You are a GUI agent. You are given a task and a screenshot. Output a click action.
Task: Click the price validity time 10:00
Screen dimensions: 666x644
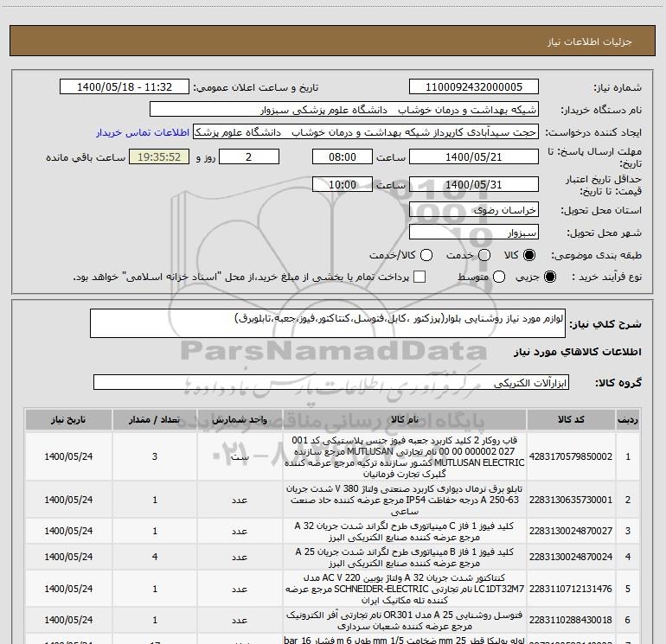click(343, 184)
